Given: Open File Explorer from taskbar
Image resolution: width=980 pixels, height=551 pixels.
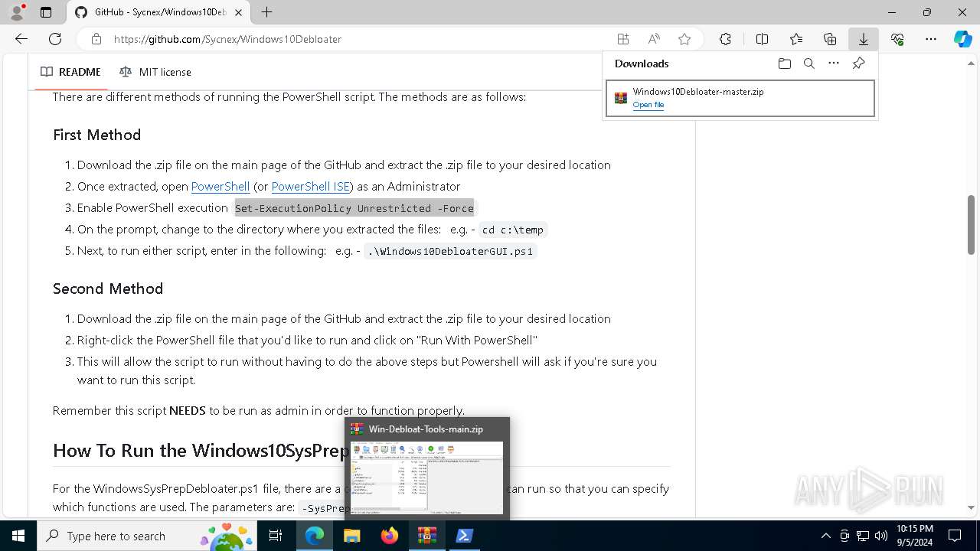Looking at the screenshot, I should click(352, 536).
